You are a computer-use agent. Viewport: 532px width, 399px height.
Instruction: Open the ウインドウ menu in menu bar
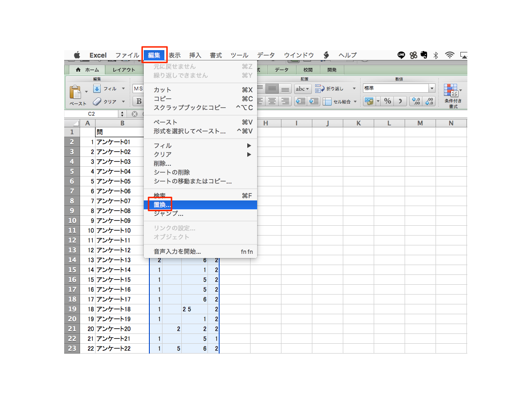point(299,55)
